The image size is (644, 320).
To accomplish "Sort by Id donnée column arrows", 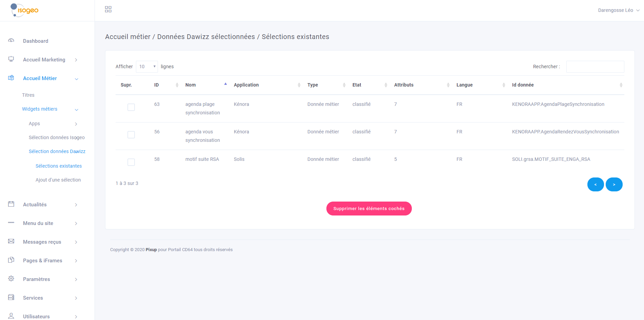I will (x=621, y=85).
